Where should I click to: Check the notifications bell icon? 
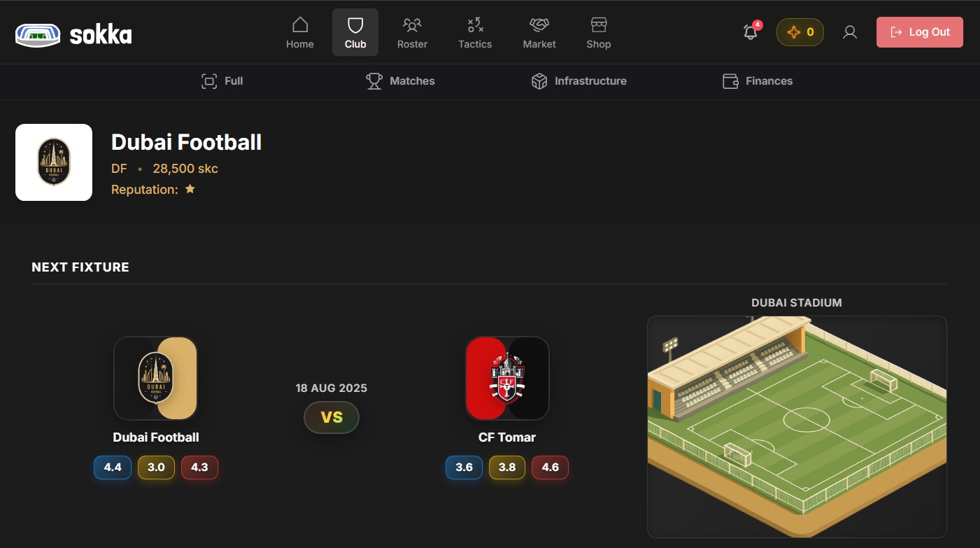pyautogui.click(x=751, y=31)
